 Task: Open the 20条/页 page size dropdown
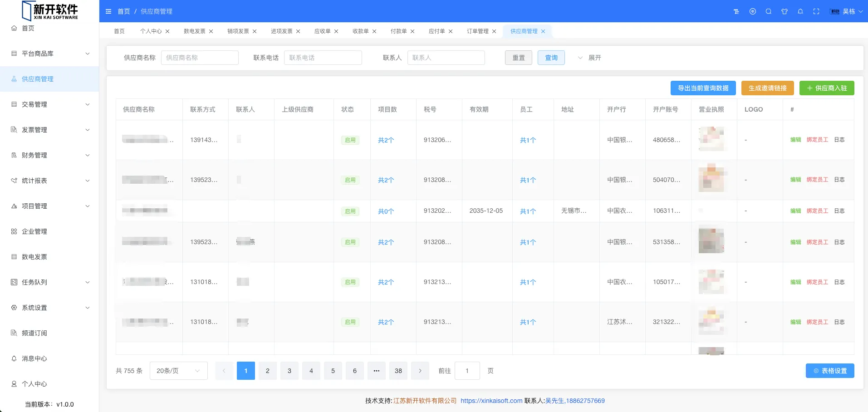click(x=178, y=371)
